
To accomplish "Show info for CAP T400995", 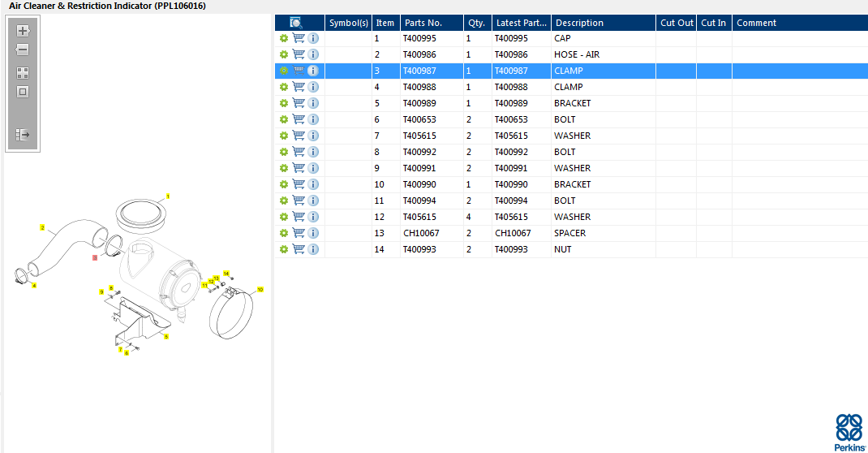I will [313, 38].
